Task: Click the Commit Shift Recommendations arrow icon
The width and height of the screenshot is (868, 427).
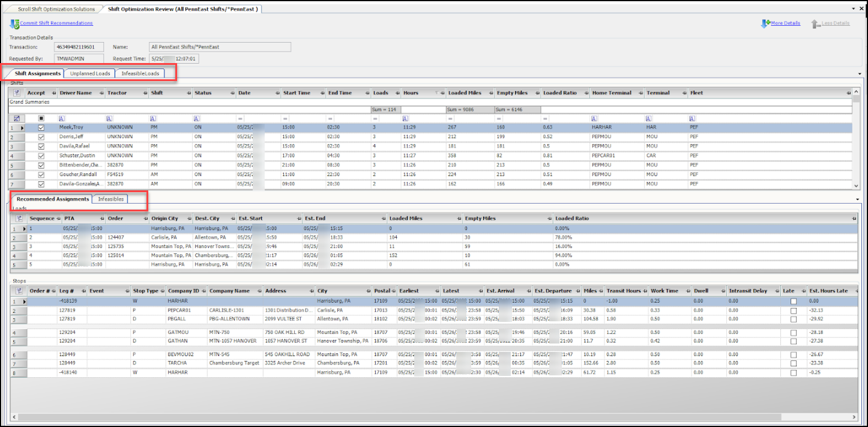Action: (x=14, y=24)
